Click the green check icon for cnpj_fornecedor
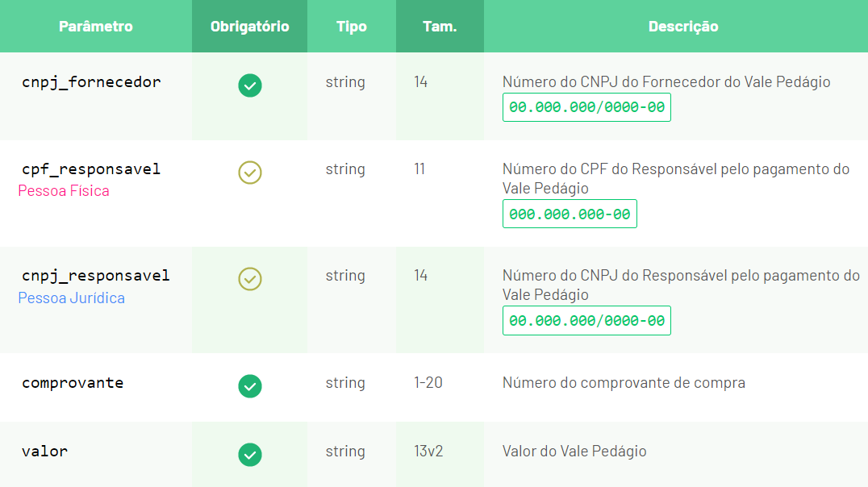 (x=249, y=85)
